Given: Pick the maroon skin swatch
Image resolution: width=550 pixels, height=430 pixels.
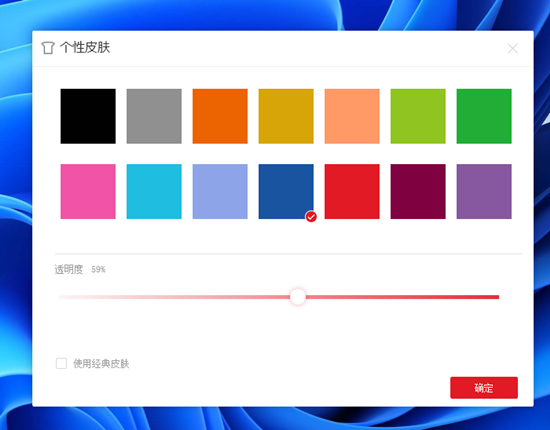Looking at the screenshot, I should (418, 192).
